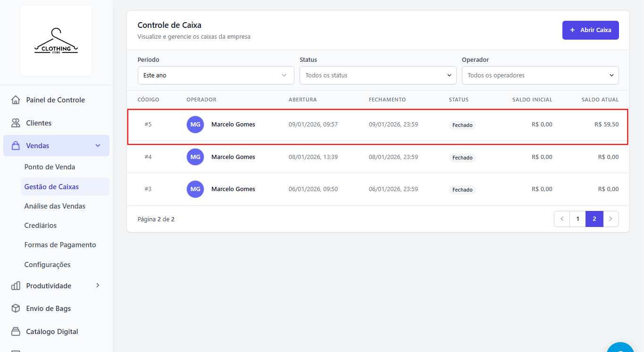This screenshot has width=644, height=352.
Task: Click the Clothing Store hanger logo
Action: click(56, 41)
